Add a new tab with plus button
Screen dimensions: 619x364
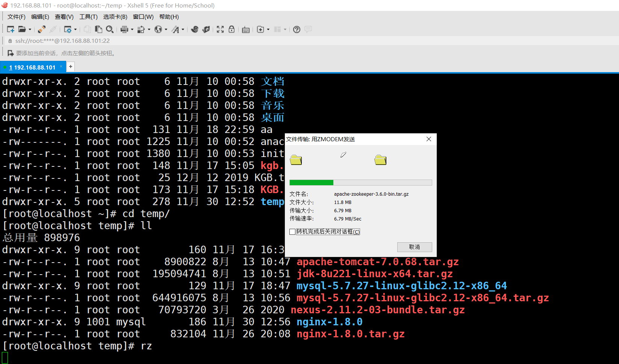tap(70, 67)
